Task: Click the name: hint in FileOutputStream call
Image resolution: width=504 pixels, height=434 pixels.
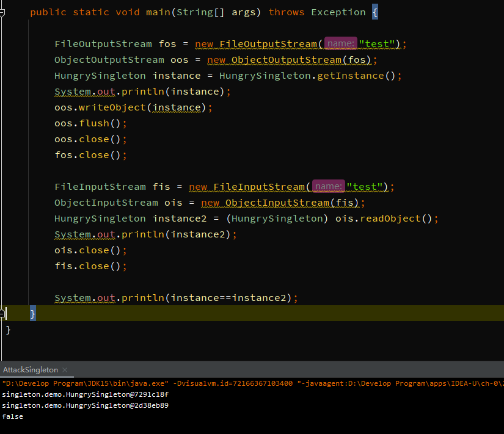Action: 340,44
